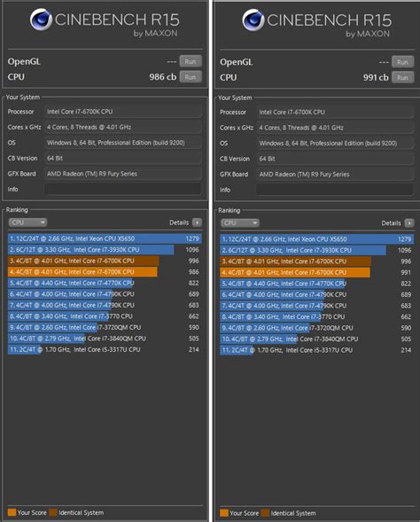
Task: Click the Details arrow icon in right panel
Action: click(409, 223)
